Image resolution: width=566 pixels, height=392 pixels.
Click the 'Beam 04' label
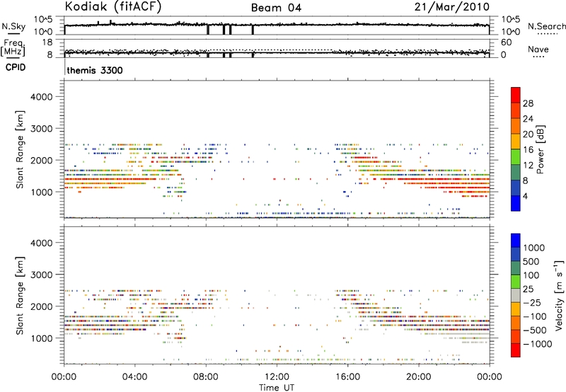tap(276, 8)
